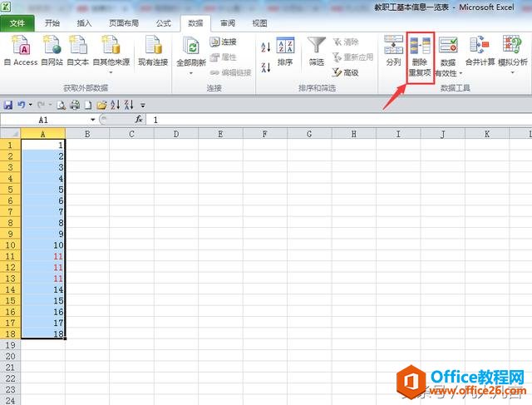Open the Name Box dropdown arrow
This screenshot has height=405, width=532.
coord(92,120)
